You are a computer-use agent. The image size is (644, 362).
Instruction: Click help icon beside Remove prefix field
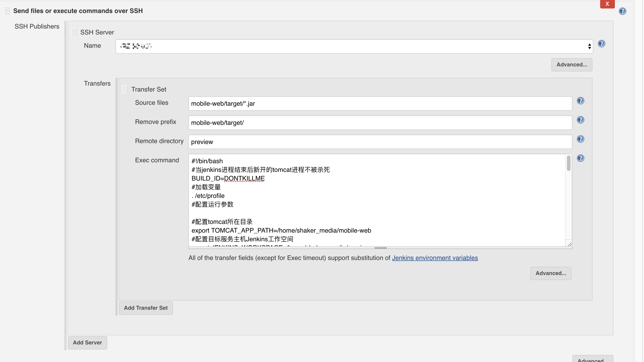point(580,120)
